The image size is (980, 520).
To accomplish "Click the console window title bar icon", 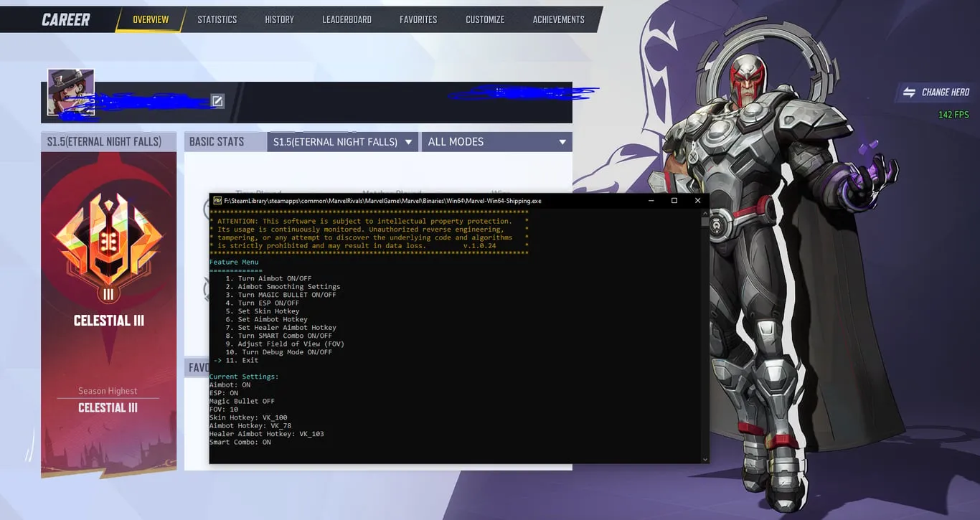I will 217,201.
